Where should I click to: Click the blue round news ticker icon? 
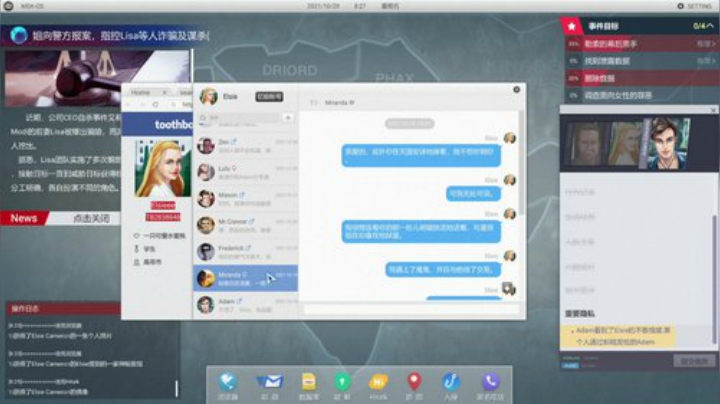[x=18, y=35]
